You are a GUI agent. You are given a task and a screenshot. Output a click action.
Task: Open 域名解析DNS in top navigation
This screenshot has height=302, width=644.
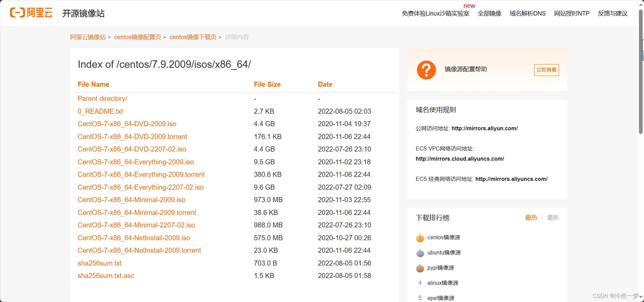click(527, 13)
